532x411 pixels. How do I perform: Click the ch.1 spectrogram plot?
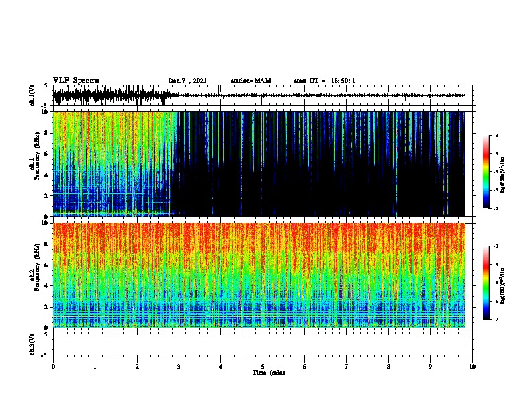click(x=263, y=164)
